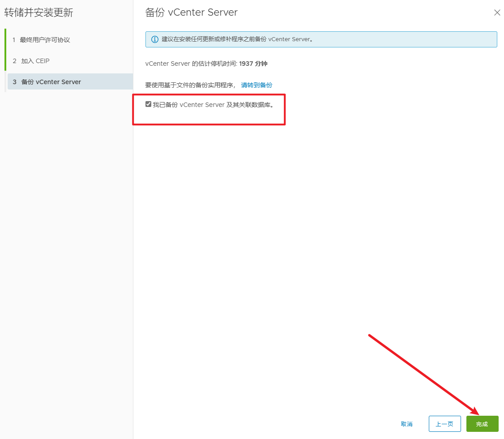Go back with the 上一页 button
The width and height of the screenshot is (504, 439).
pos(444,424)
